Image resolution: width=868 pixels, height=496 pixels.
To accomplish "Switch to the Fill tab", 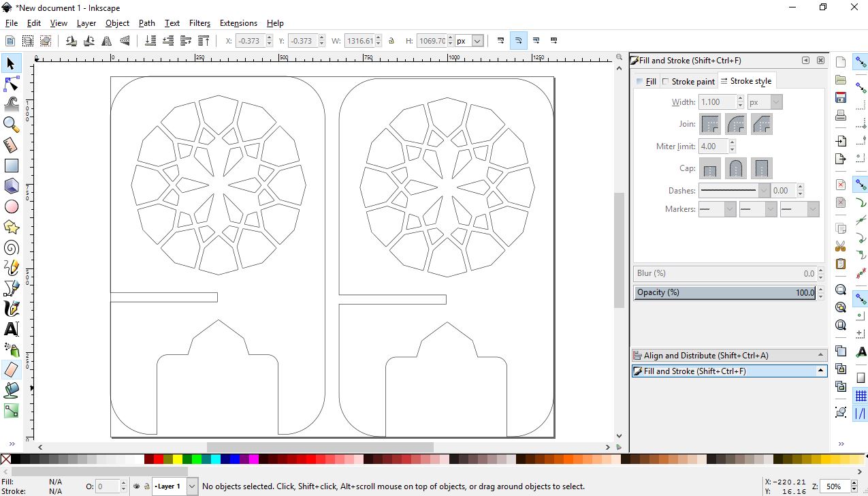I will 646,82.
